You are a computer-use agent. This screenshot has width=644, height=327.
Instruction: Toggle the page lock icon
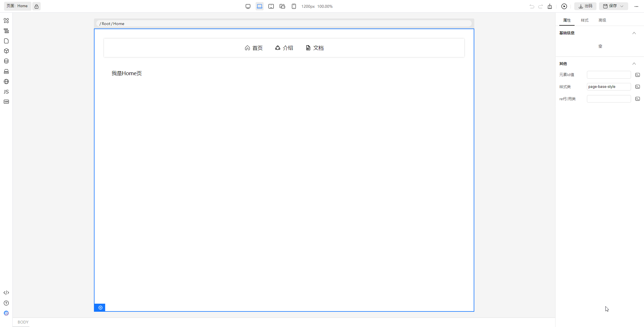click(37, 6)
